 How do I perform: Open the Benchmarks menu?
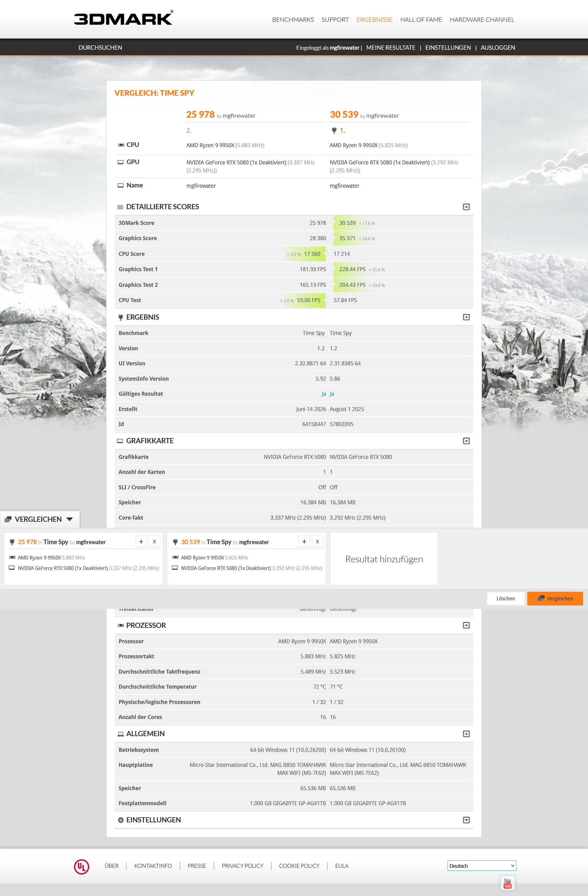pyautogui.click(x=293, y=20)
